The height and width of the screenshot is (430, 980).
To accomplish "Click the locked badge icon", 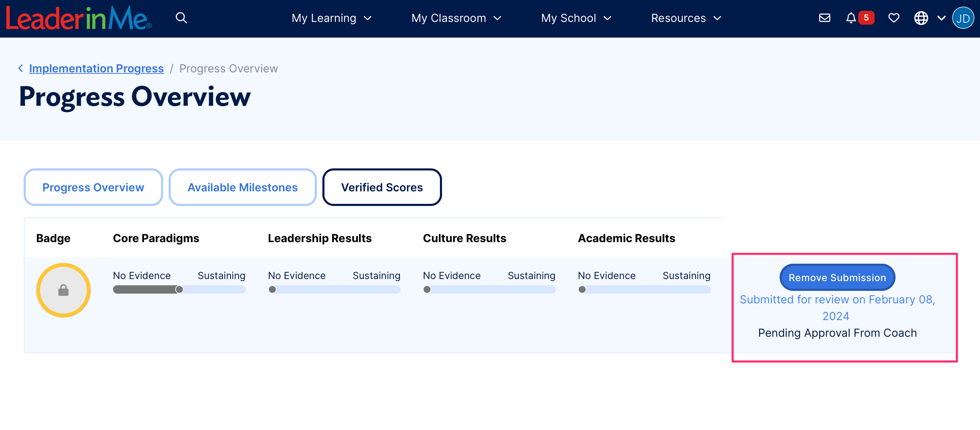I will [63, 290].
